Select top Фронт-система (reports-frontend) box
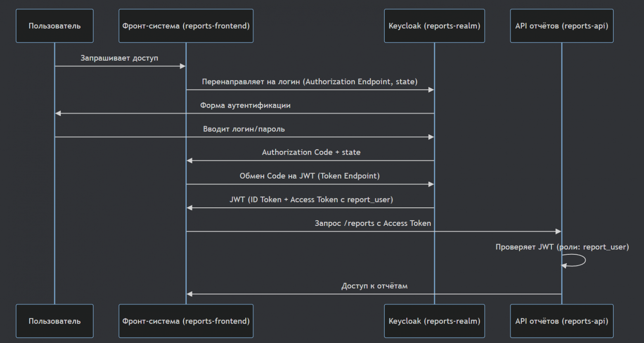Image resolution: width=644 pixels, height=343 pixels. point(186,26)
